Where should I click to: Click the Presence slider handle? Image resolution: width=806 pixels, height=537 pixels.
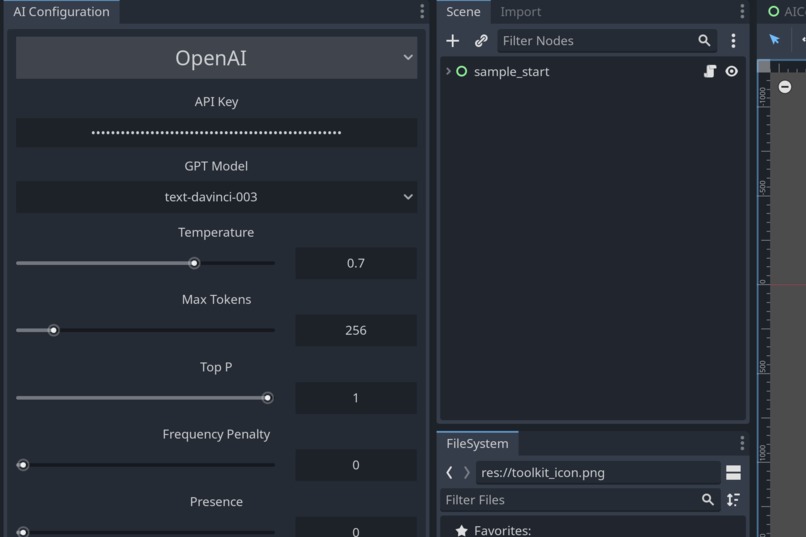pos(23,531)
